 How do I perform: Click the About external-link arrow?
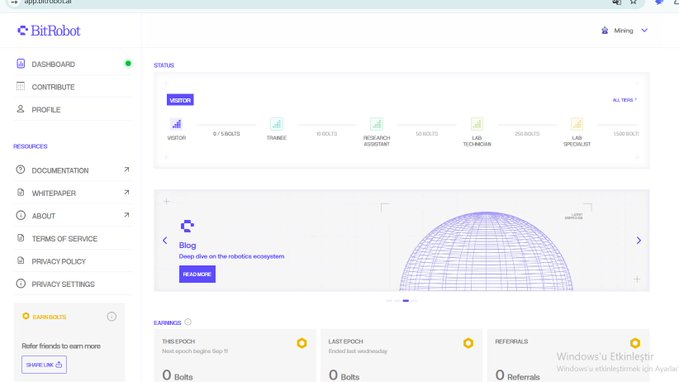[126, 215]
